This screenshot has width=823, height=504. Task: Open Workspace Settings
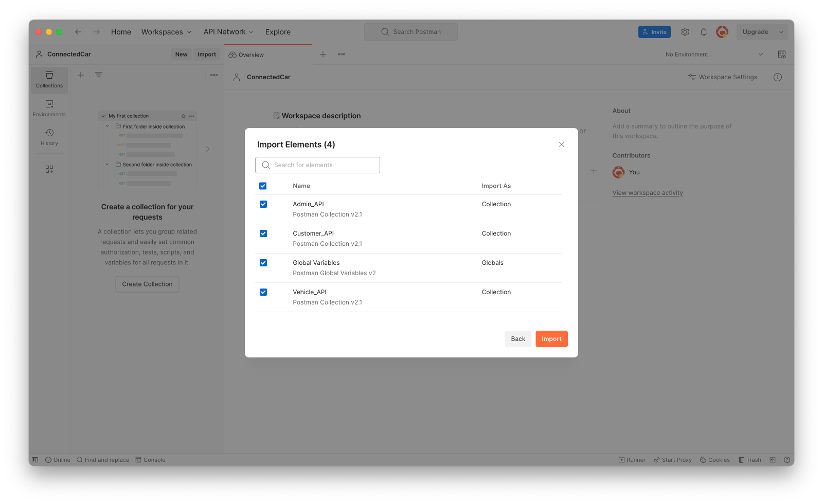pos(722,77)
